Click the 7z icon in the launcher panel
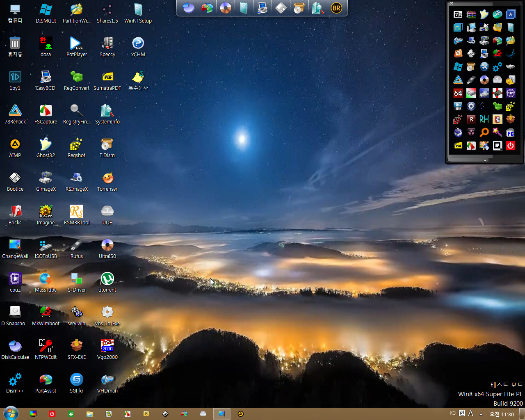 (458, 14)
